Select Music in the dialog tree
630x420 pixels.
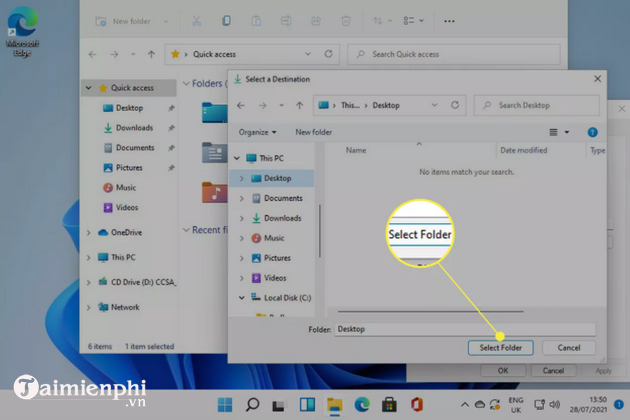274,238
